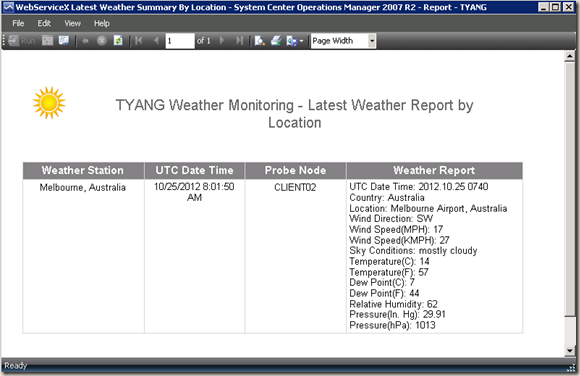Open the Edit menu
This screenshot has height=376, width=580.
pyautogui.click(x=44, y=23)
